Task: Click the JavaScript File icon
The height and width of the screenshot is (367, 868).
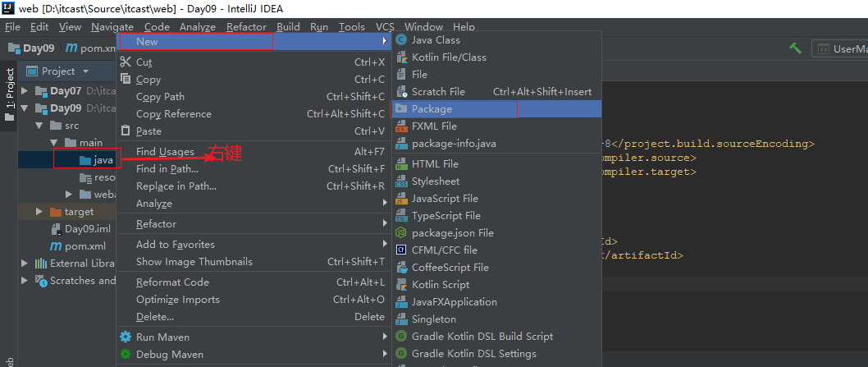Action: pyautogui.click(x=401, y=199)
